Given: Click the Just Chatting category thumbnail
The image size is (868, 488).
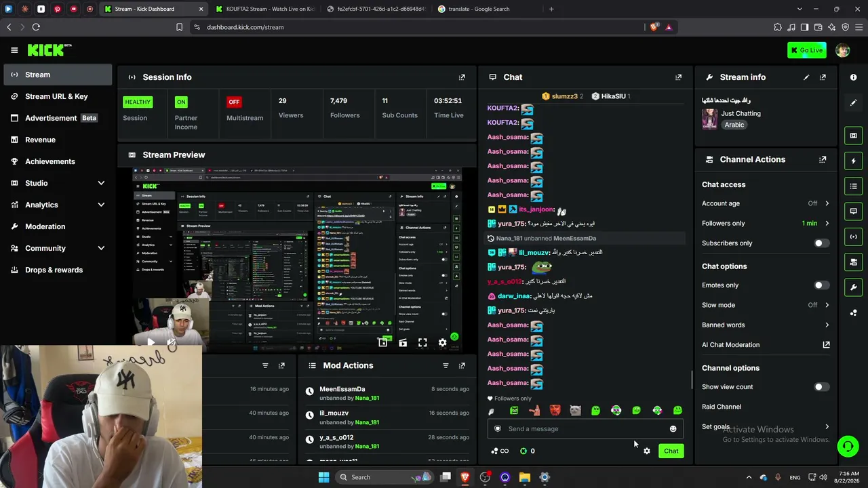Looking at the screenshot, I should [709, 119].
